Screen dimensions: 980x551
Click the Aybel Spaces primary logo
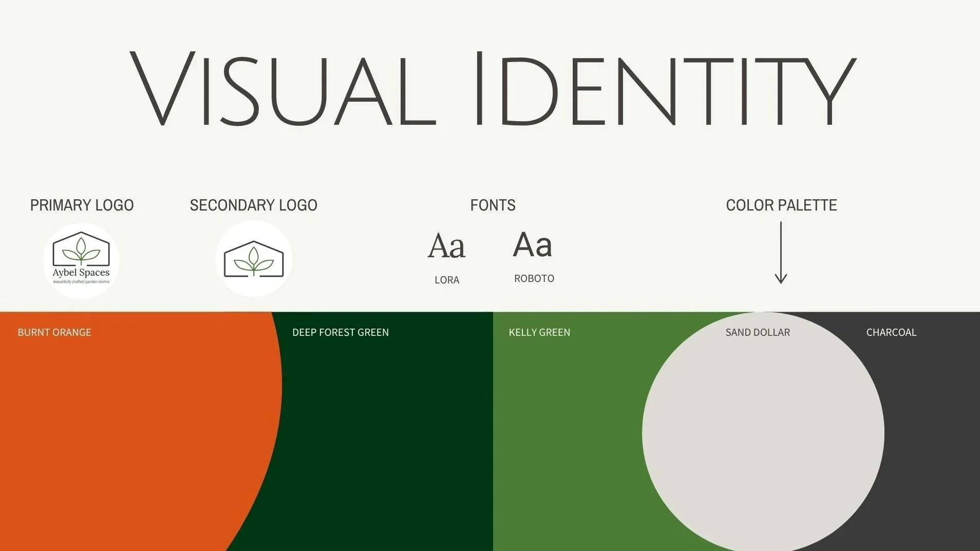pyautogui.click(x=81, y=261)
